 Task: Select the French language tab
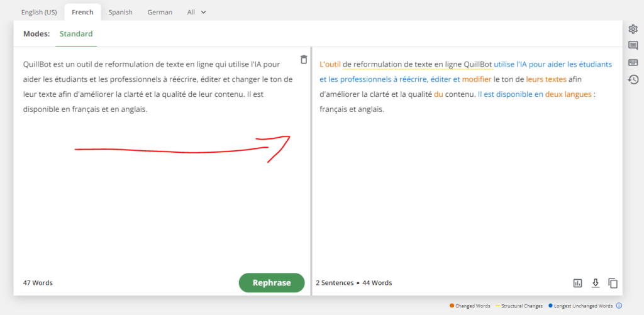point(82,12)
